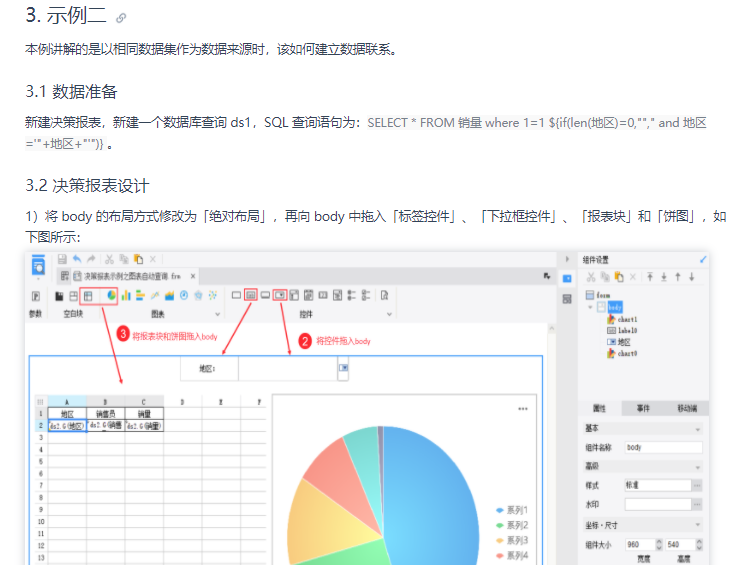Expand the 图表 group dropdown arrow
Image resolution: width=752 pixels, height=565 pixels.
(217, 314)
